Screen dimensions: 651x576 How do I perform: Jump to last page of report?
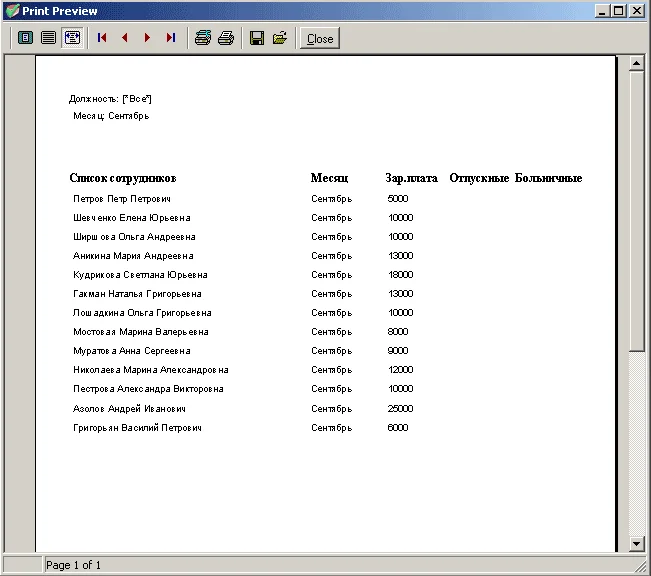170,38
